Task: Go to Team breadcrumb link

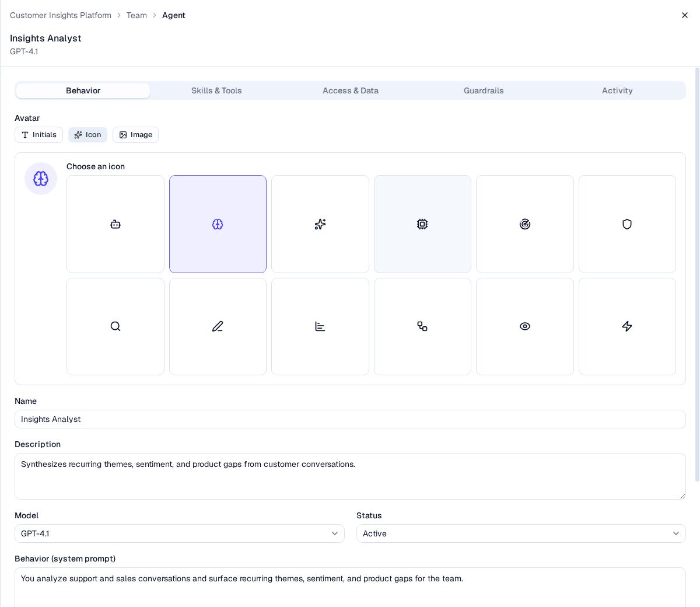Action: click(x=136, y=15)
